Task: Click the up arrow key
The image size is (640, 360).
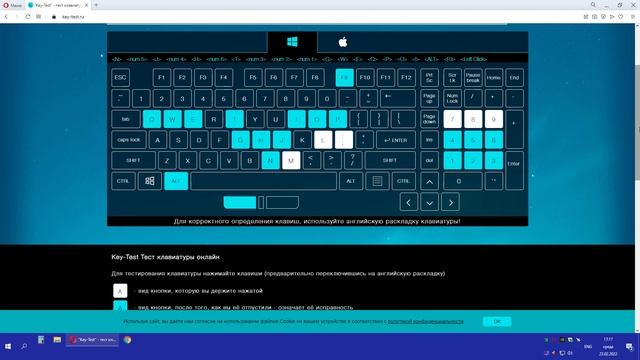Action: [429, 182]
